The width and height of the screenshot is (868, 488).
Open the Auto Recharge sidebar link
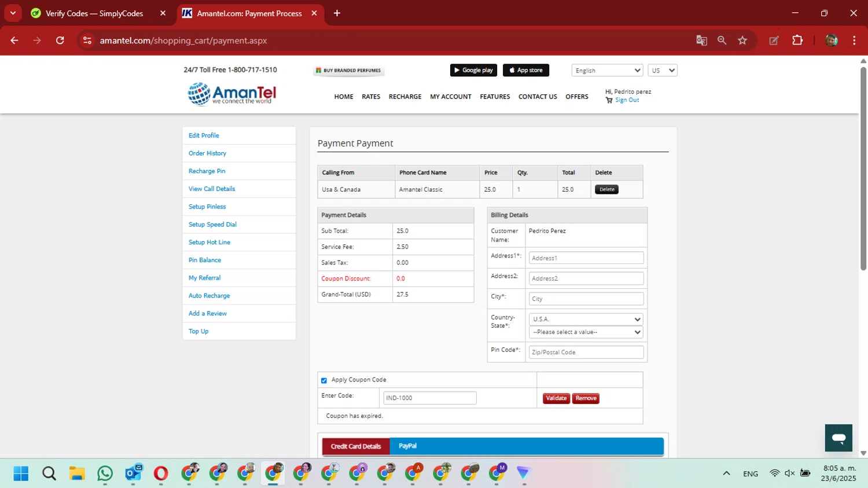(x=209, y=296)
